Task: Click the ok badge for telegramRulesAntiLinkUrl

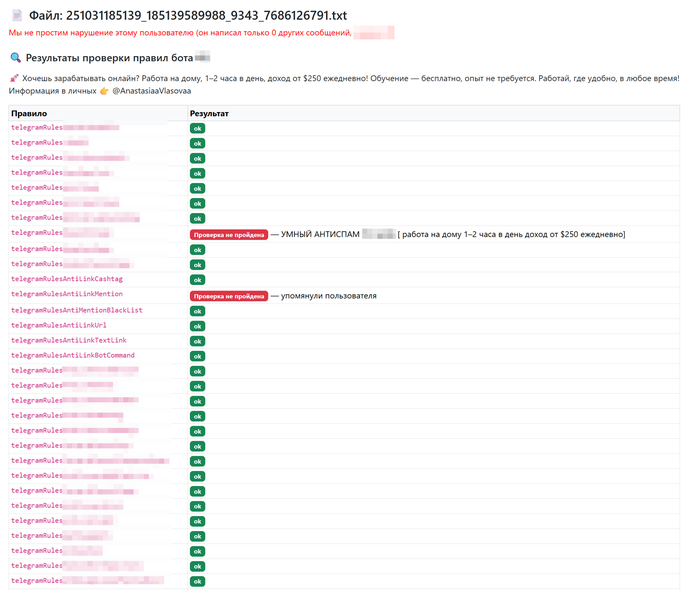Action: 198,326
